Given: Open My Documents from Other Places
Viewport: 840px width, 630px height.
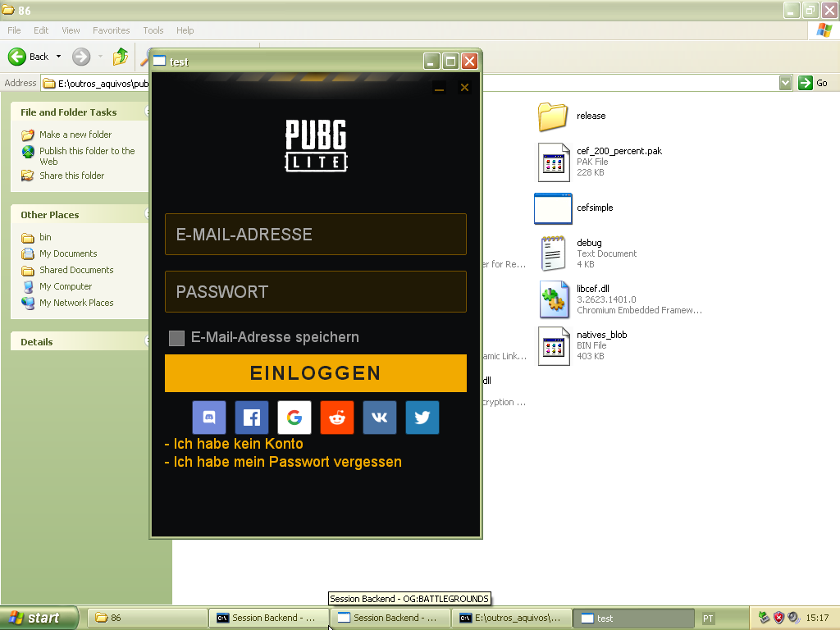Looking at the screenshot, I should (x=68, y=253).
